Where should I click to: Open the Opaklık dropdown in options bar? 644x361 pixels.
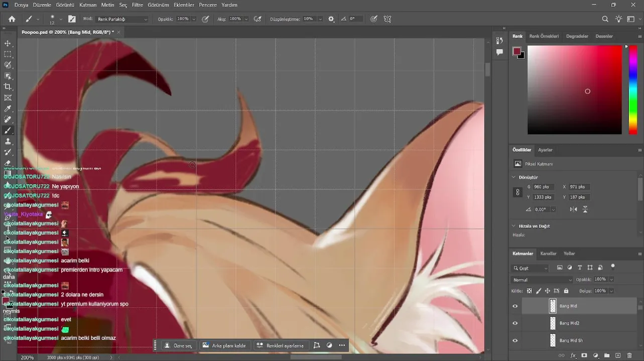coord(194,19)
